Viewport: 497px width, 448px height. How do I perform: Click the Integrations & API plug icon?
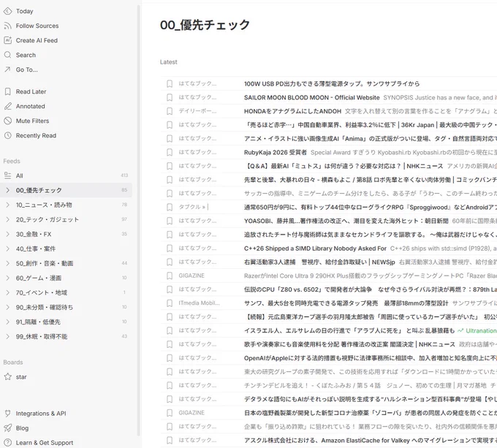7,414
